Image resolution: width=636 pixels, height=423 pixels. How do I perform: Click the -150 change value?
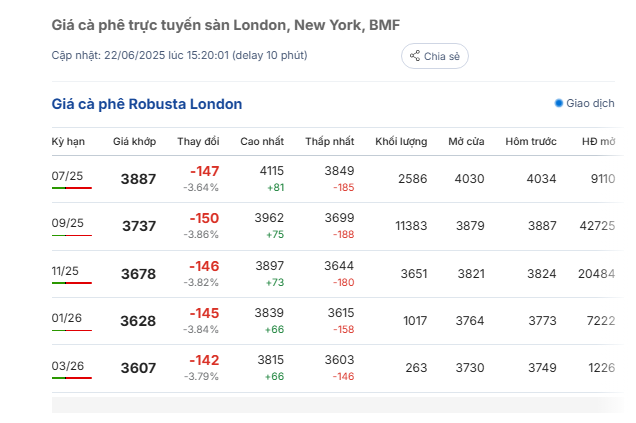pyautogui.click(x=204, y=218)
